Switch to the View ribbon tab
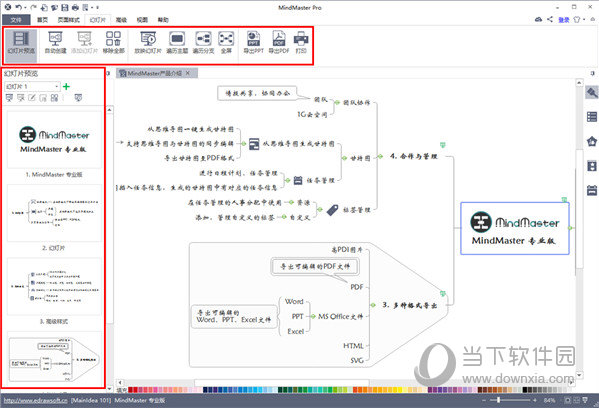Image resolution: width=599 pixels, height=408 pixels. [142, 20]
